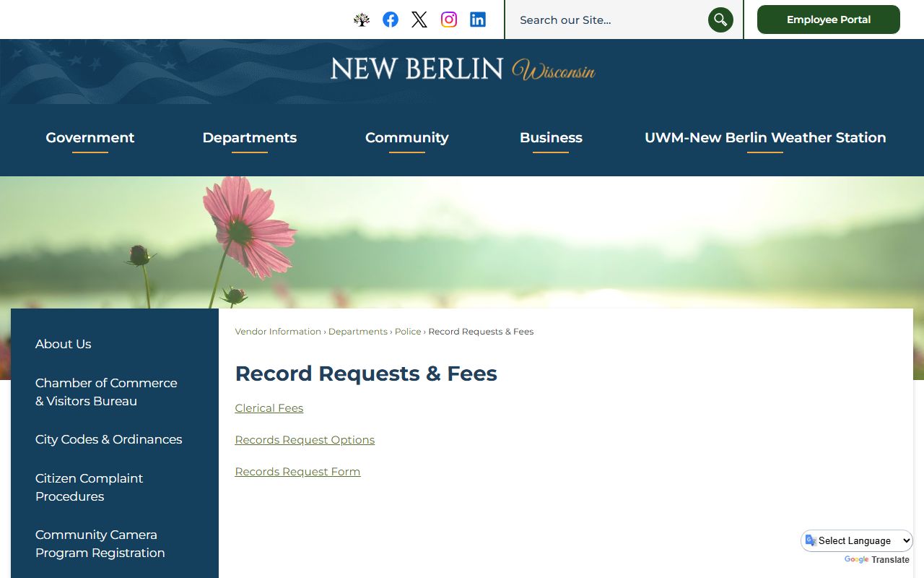Screen dimensions: 924x578
Task: Open Citizen Complaint Procedures sidebar item
Action: 89,487
